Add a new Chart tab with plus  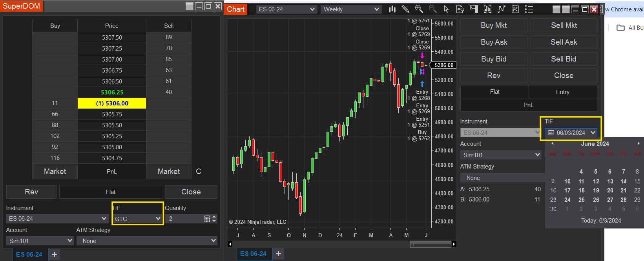[x=278, y=254]
